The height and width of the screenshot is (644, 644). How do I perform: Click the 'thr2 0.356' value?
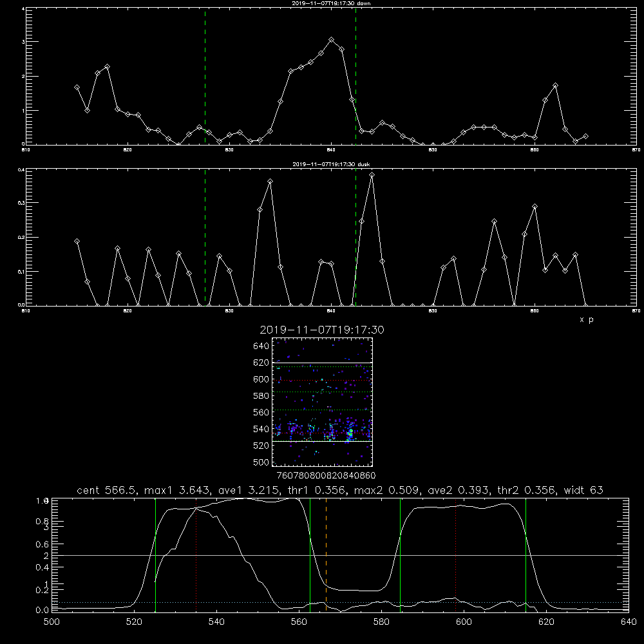[527, 490]
